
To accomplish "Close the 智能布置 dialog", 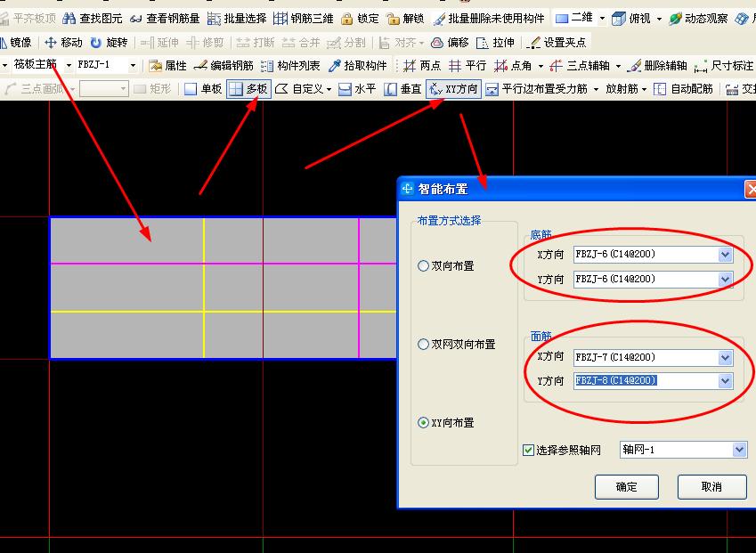I will [x=751, y=189].
